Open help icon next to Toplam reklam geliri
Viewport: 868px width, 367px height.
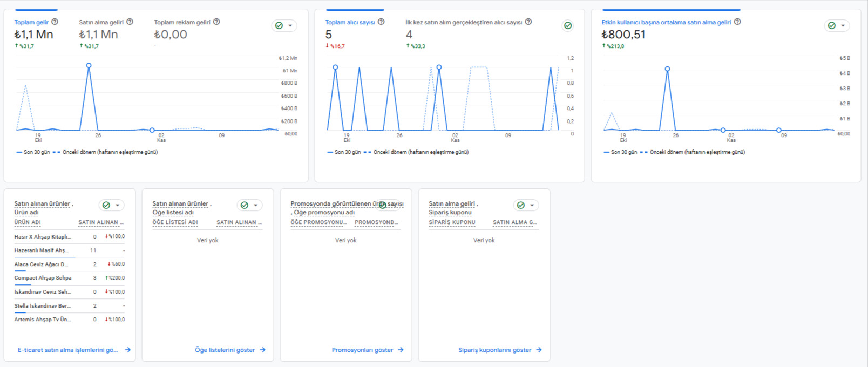pos(216,22)
